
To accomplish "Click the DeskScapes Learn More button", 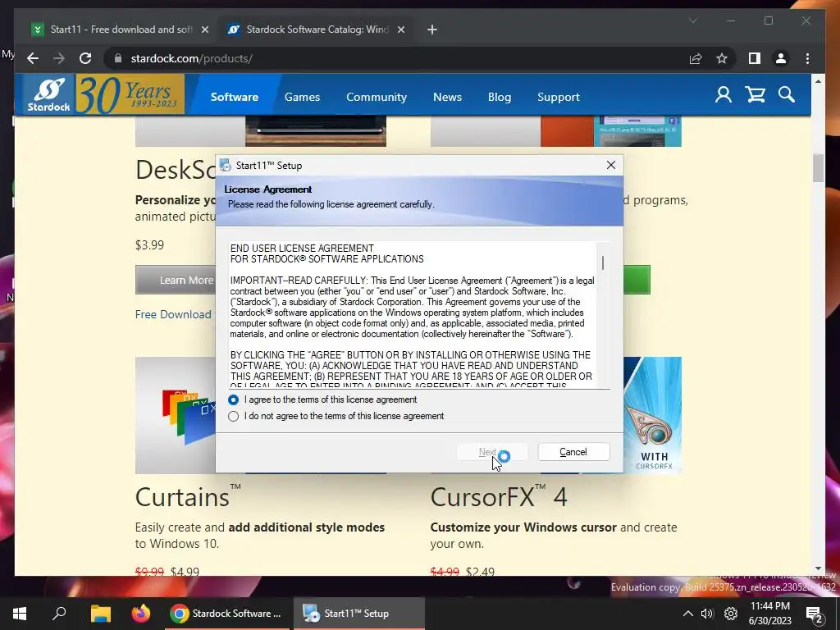I will click(x=176, y=280).
